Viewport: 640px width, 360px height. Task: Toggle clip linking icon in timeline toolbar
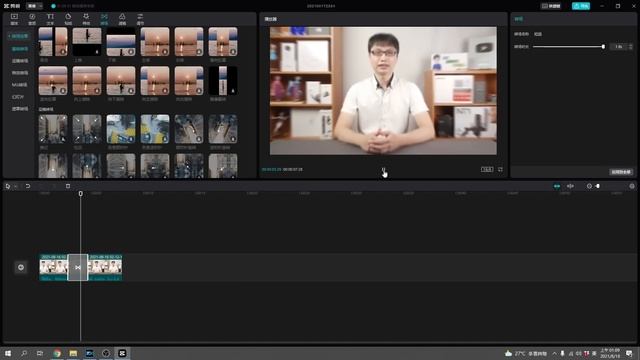tap(570, 186)
